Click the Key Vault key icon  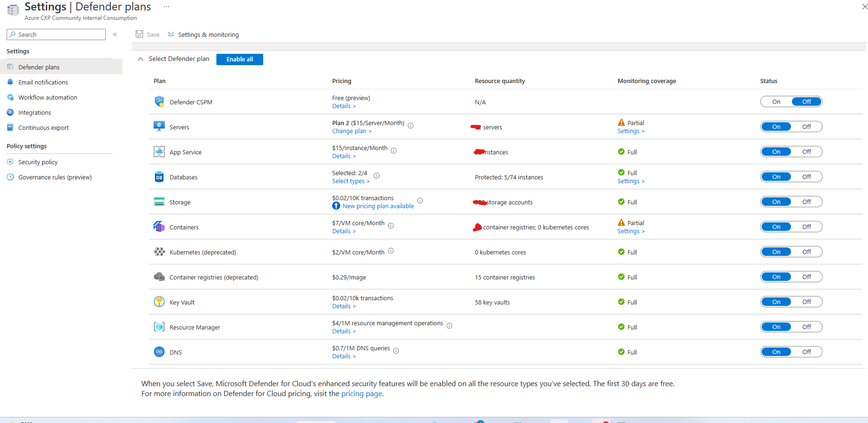[x=159, y=302]
